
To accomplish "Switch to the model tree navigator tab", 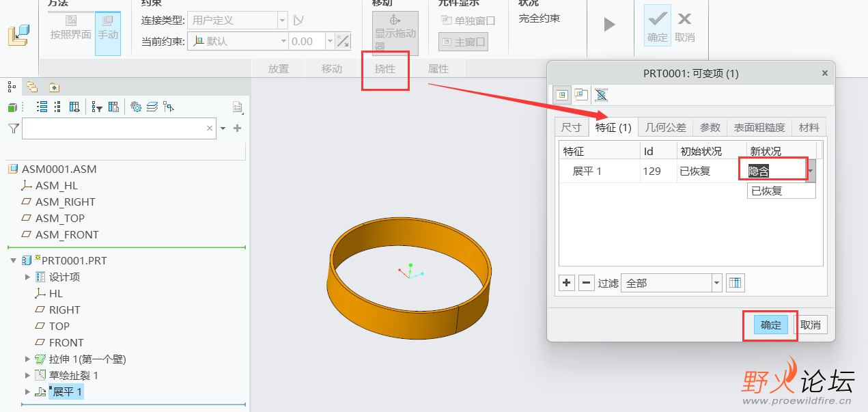I will (x=12, y=87).
